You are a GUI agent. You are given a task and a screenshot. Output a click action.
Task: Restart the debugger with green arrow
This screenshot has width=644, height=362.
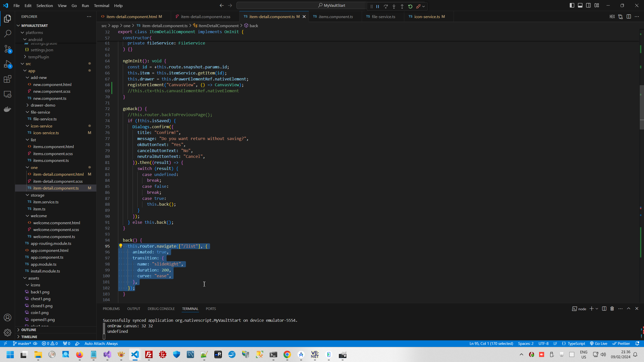click(x=410, y=7)
